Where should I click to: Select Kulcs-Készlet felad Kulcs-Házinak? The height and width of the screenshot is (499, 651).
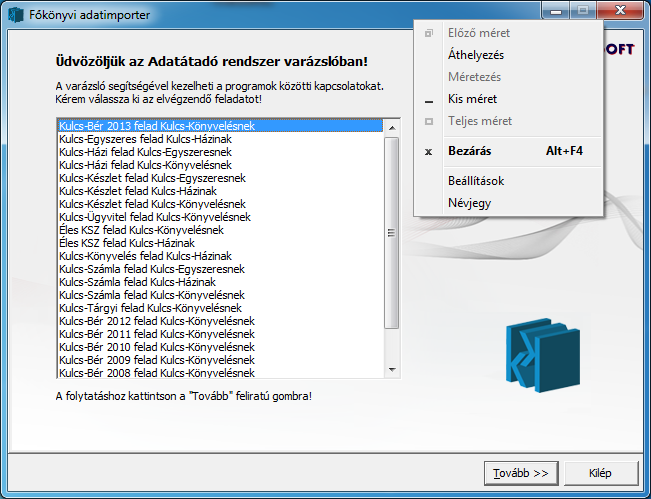pyautogui.click(x=220, y=191)
